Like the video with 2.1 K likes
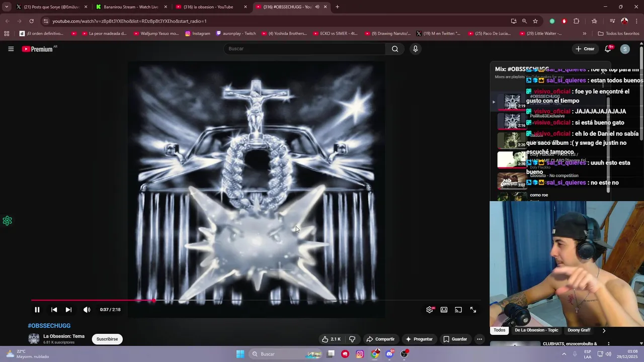Viewport: 644px width, 362px height. coord(331,339)
